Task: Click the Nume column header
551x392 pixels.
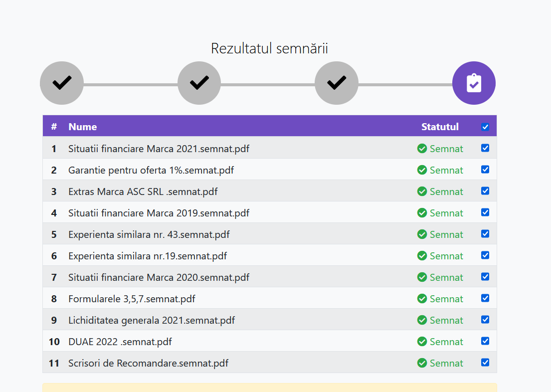Action: [83, 127]
